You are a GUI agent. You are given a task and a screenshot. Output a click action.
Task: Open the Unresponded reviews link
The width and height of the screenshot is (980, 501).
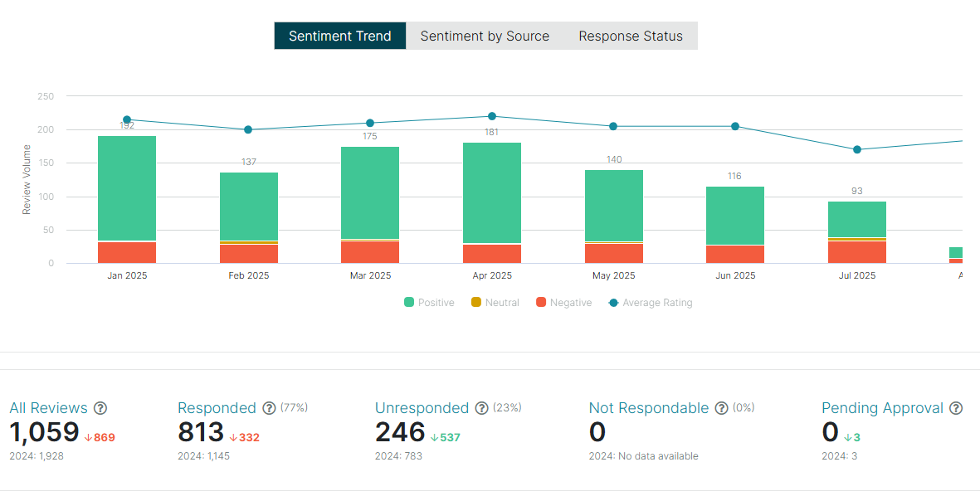click(x=422, y=409)
